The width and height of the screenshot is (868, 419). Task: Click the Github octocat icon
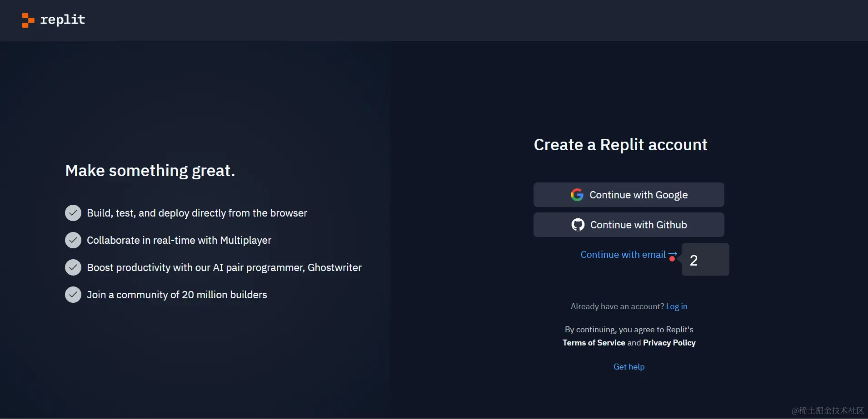point(578,225)
